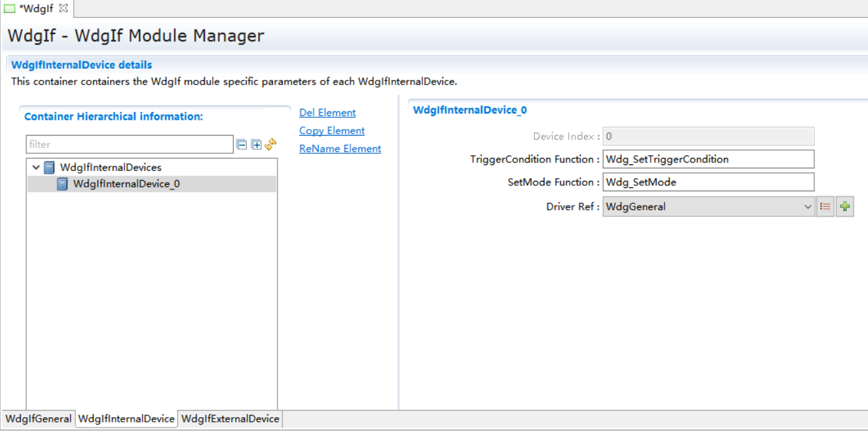Close the WdgIf editor tab
Viewport: 868px width, 431px height.
point(63,9)
